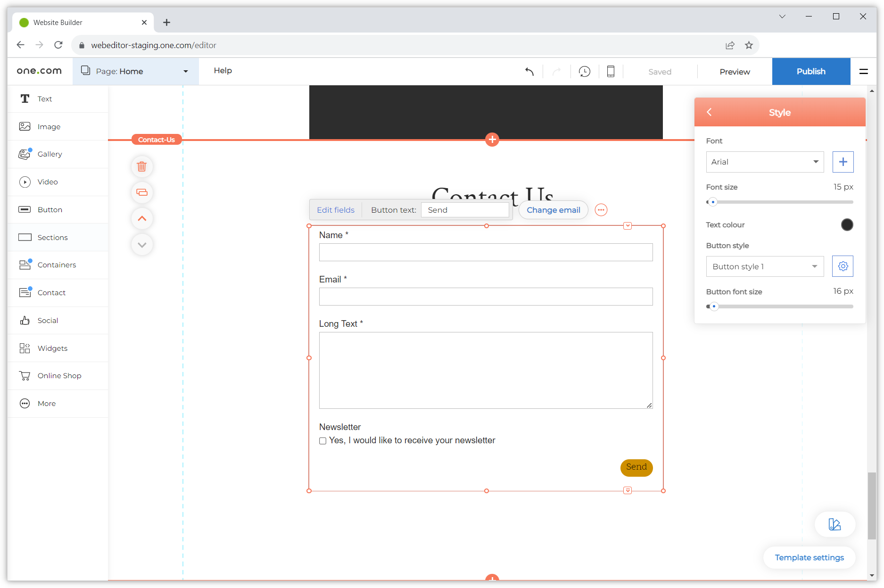Screen dimensions: 884x588
Task: Open the Widgets panel
Action: click(58, 348)
